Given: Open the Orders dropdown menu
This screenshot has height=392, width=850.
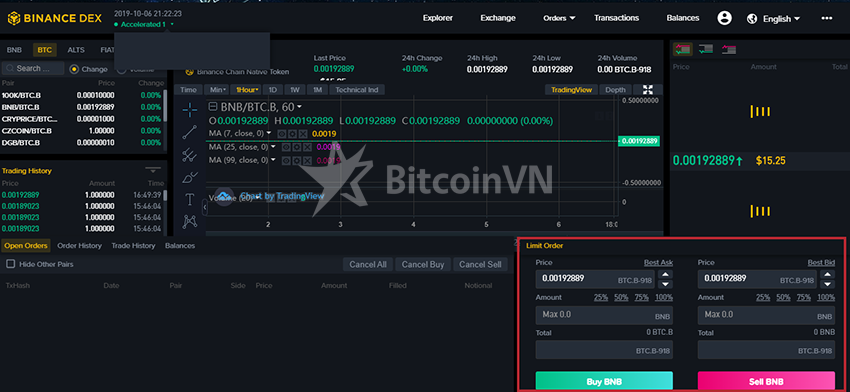Looking at the screenshot, I should click(x=558, y=18).
